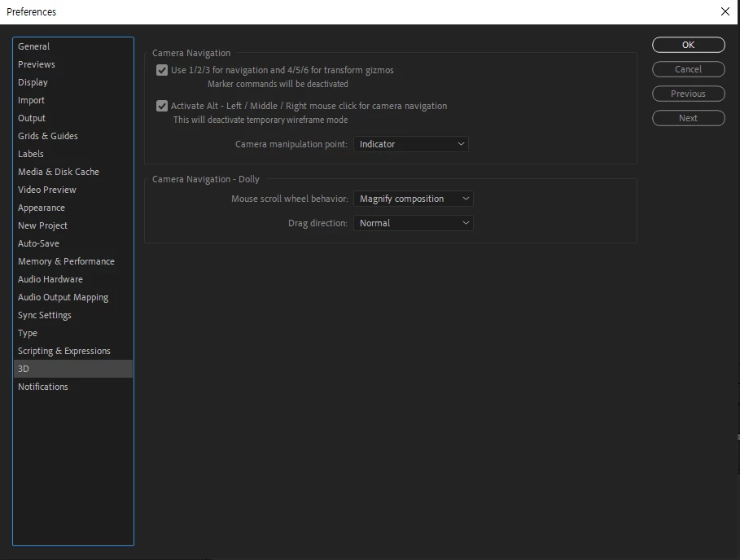The image size is (740, 560).
Task: Open Camera manipulation point dropdown
Action: [410, 144]
